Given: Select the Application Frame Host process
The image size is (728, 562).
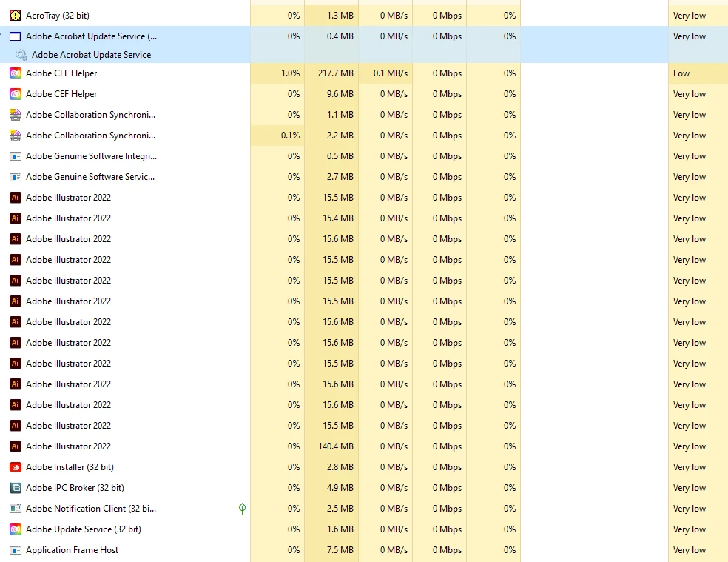Looking at the screenshot, I should [x=72, y=550].
